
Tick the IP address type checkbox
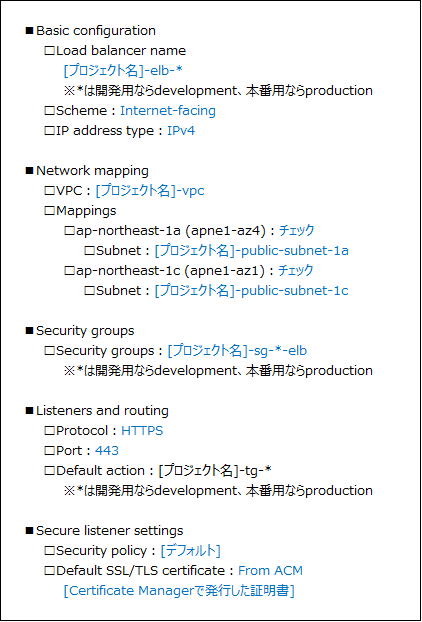point(49,131)
